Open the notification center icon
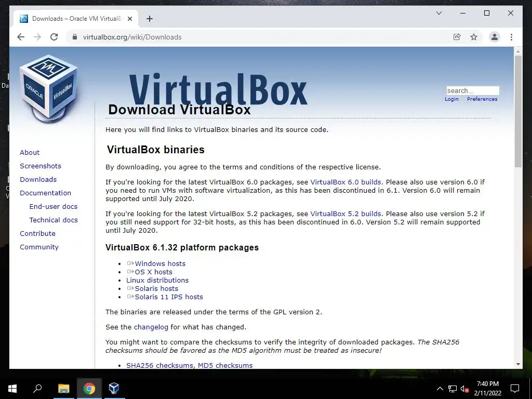Image resolution: width=532 pixels, height=399 pixels. click(x=515, y=389)
